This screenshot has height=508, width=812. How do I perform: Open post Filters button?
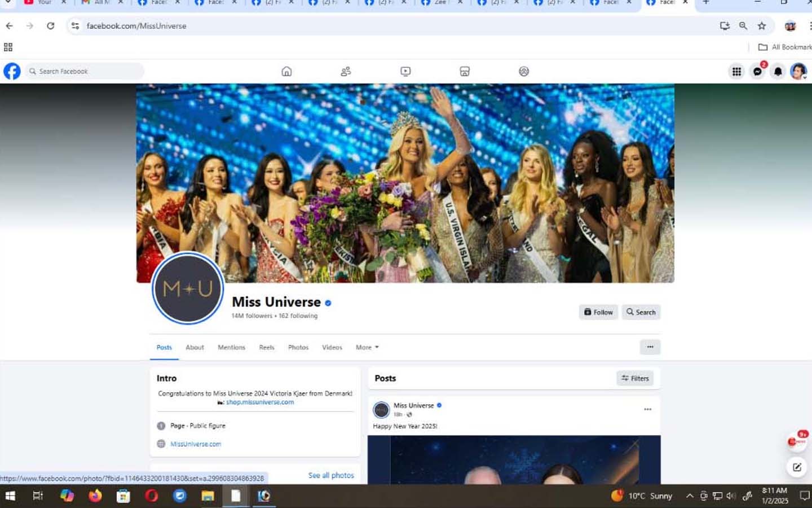coord(635,378)
